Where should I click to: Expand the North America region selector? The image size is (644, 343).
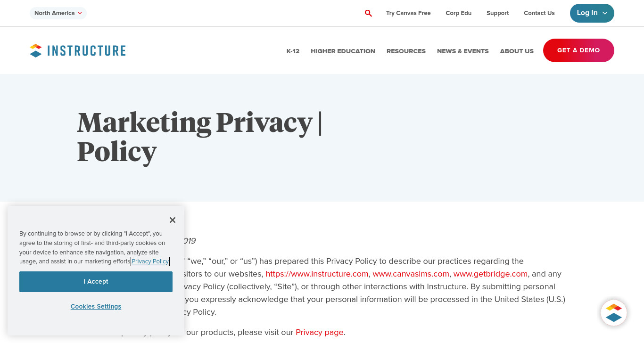[58, 13]
